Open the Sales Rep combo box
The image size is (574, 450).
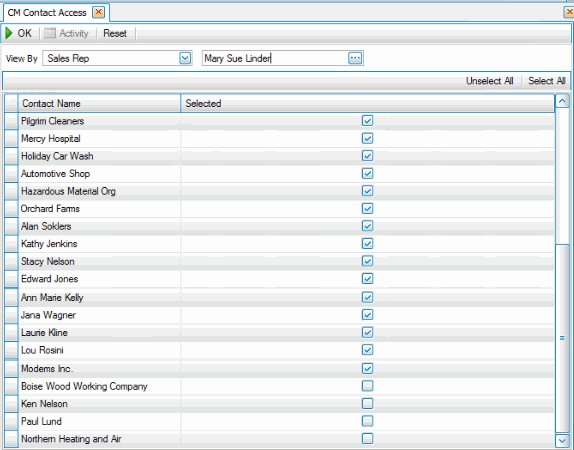coord(117,58)
